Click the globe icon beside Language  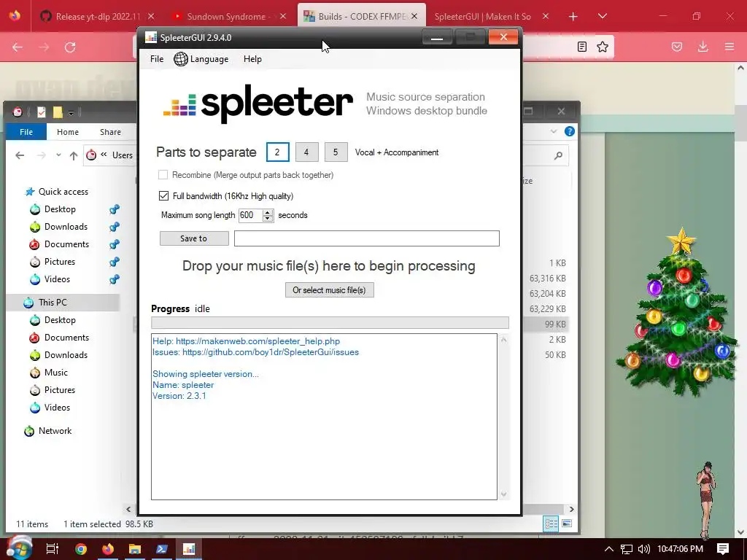[181, 59]
